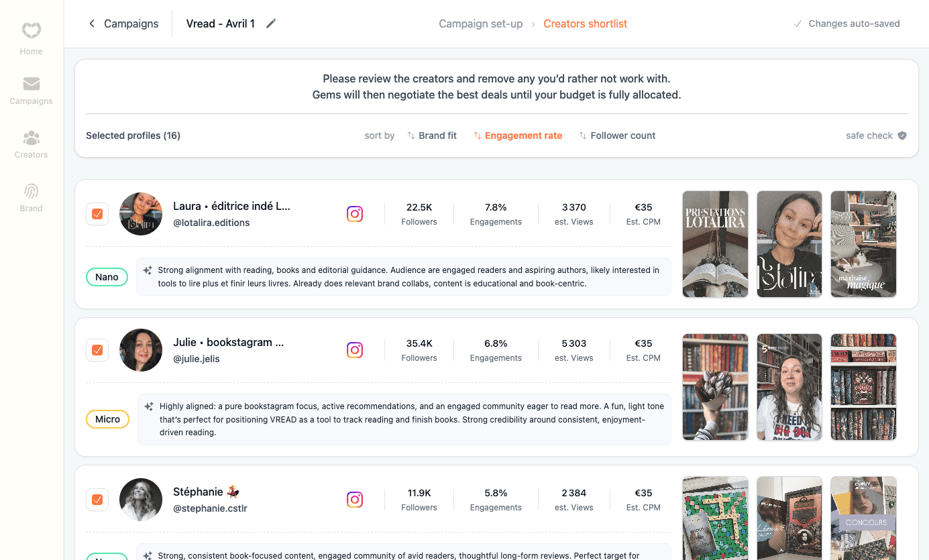The width and height of the screenshot is (929, 560).
Task: Open Laura's 'ma chaise magique' thumbnail
Action: pyautogui.click(x=863, y=244)
